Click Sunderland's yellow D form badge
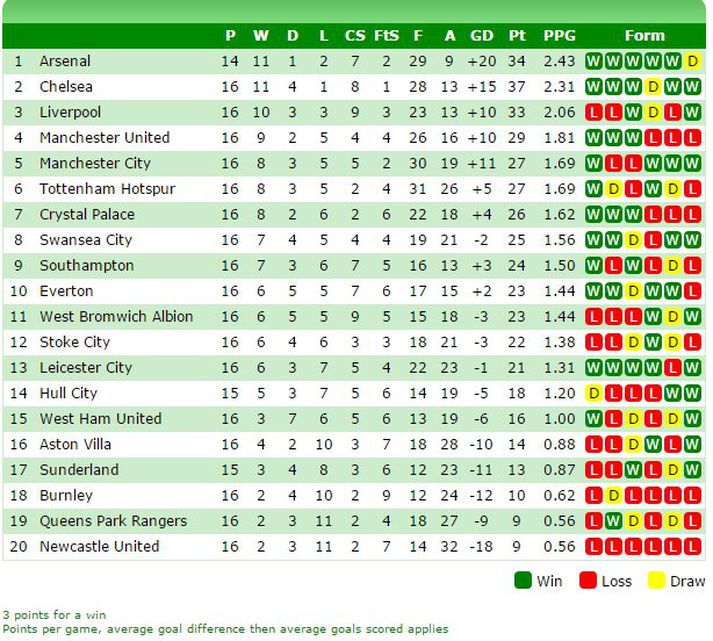The height and width of the screenshot is (641, 713). (x=673, y=470)
